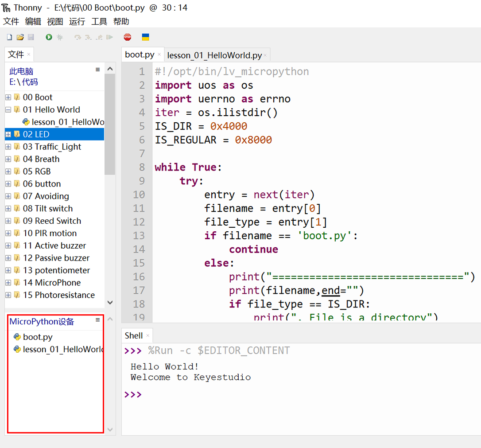The height and width of the screenshot is (448, 481).
Task: Click the device panel scroll down arrow
Action: point(110,429)
